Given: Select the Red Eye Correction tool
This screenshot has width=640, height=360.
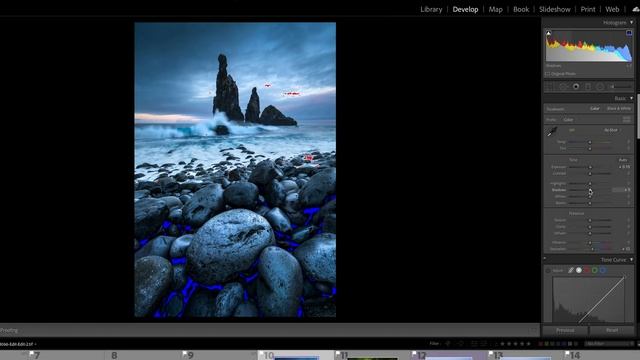Looking at the screenshot, I should click(576, 87).
